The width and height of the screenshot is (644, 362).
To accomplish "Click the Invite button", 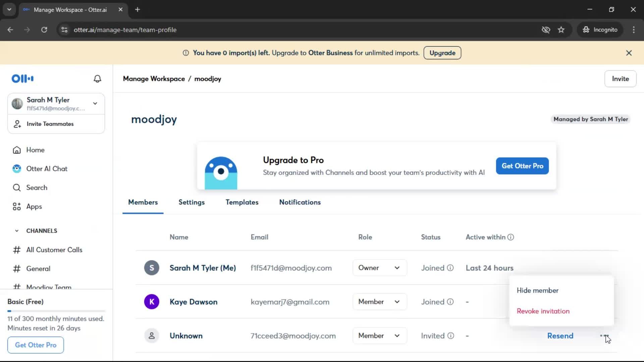I will point(620,79).
